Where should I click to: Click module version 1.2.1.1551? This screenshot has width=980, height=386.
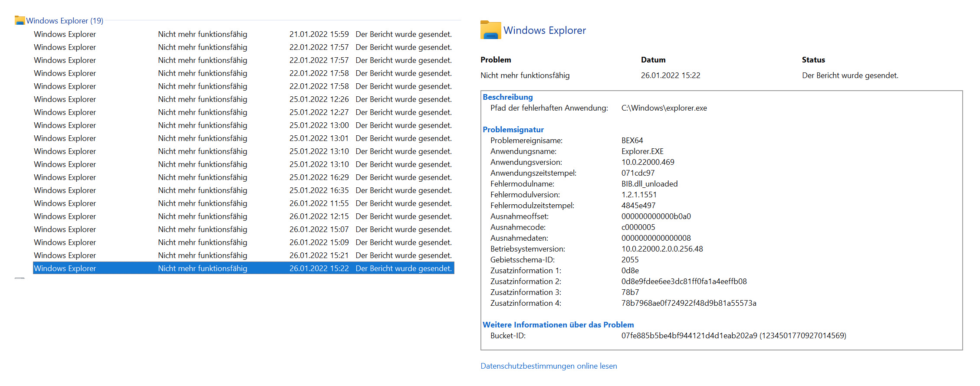pos(639,195)
